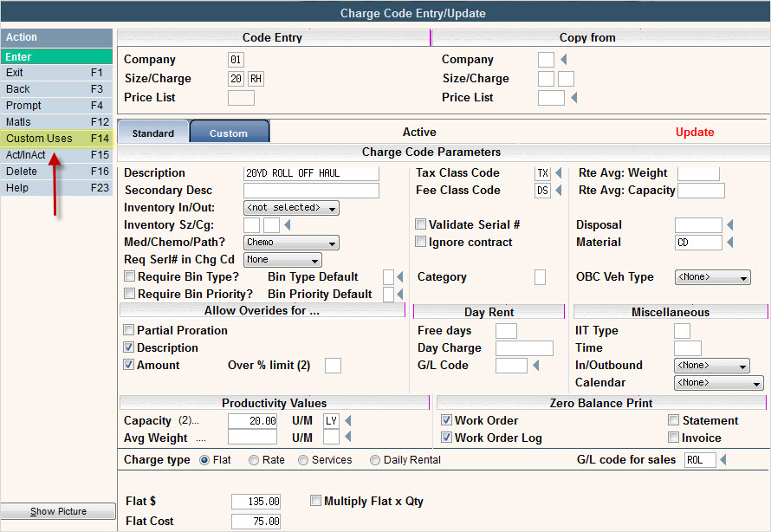This screenshot has height=532, width=771.
Task: Select Flat charge type
Action: pyautogui.click(x=204, y=460)
